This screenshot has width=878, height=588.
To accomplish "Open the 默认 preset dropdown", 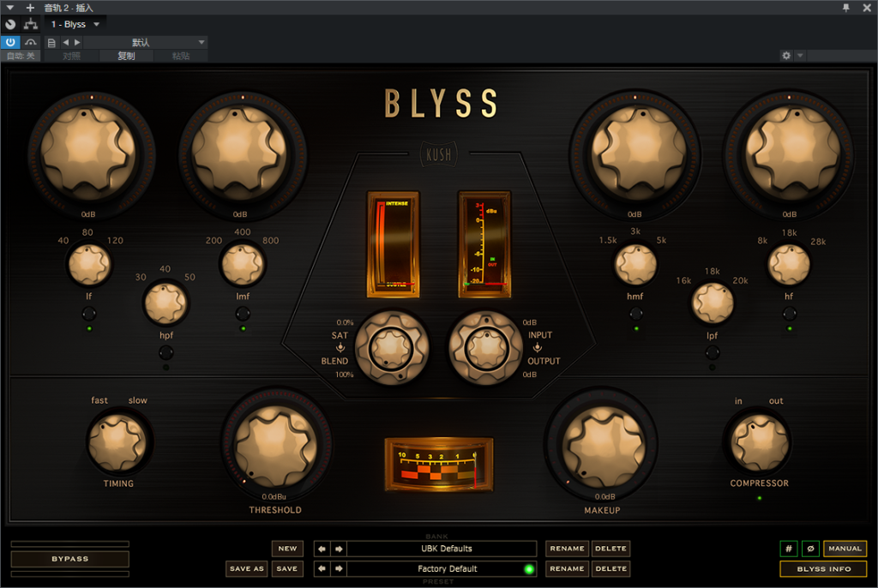I will [146, 43].
